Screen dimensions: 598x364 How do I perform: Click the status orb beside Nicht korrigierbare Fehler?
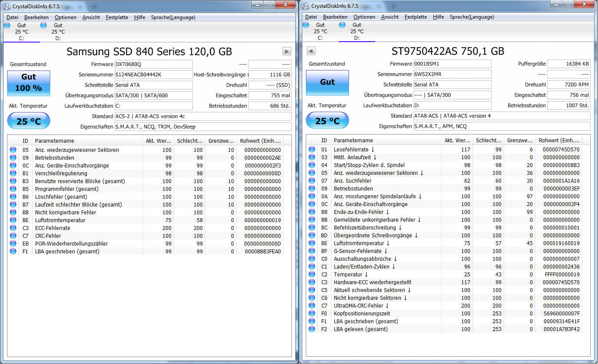click(13, 213)
